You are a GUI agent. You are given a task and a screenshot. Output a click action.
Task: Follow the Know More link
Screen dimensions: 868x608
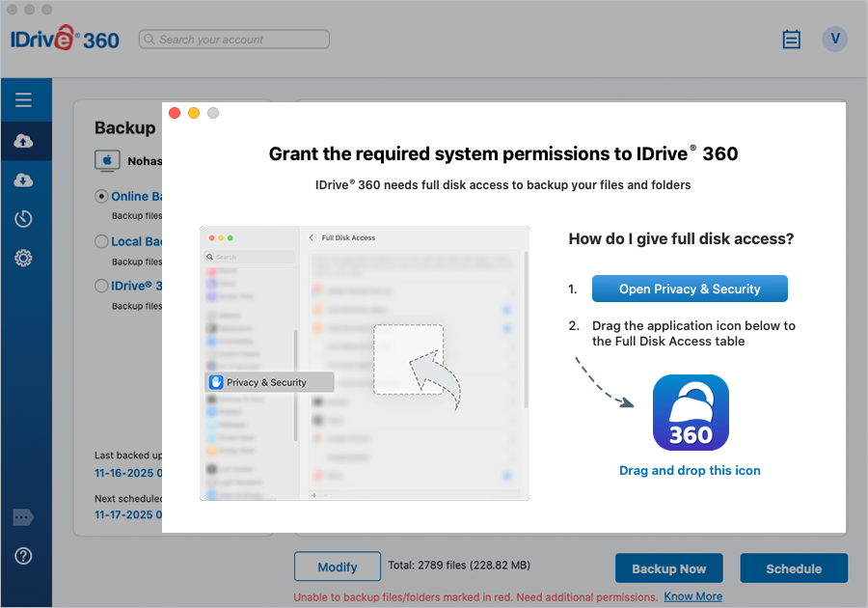(692, 596)
